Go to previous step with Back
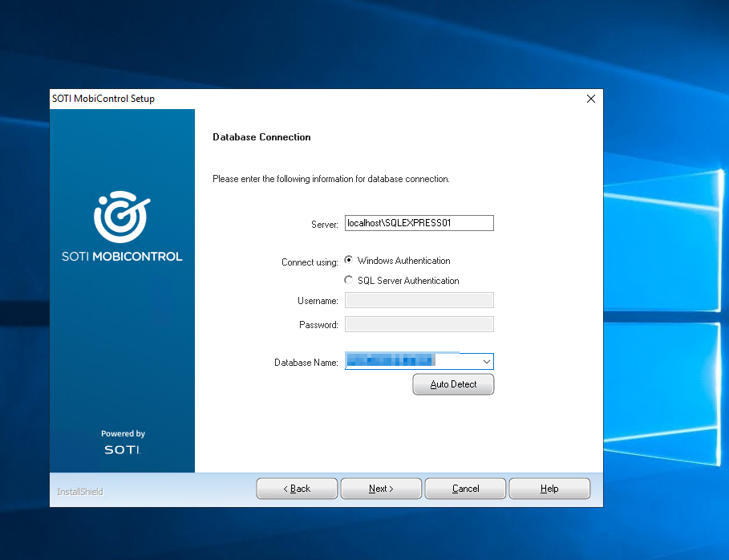The image size is (729, 560). pyautogui.click(x=297, y=489)
